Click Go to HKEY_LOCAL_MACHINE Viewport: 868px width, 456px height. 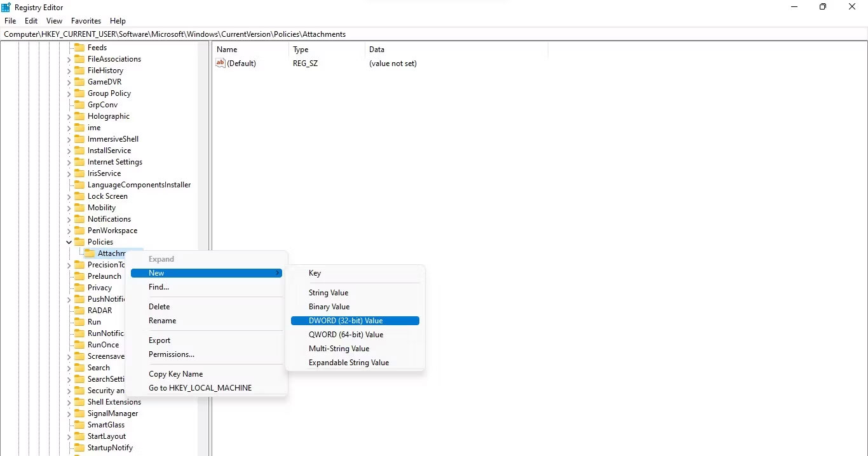[x=200, y=388]
